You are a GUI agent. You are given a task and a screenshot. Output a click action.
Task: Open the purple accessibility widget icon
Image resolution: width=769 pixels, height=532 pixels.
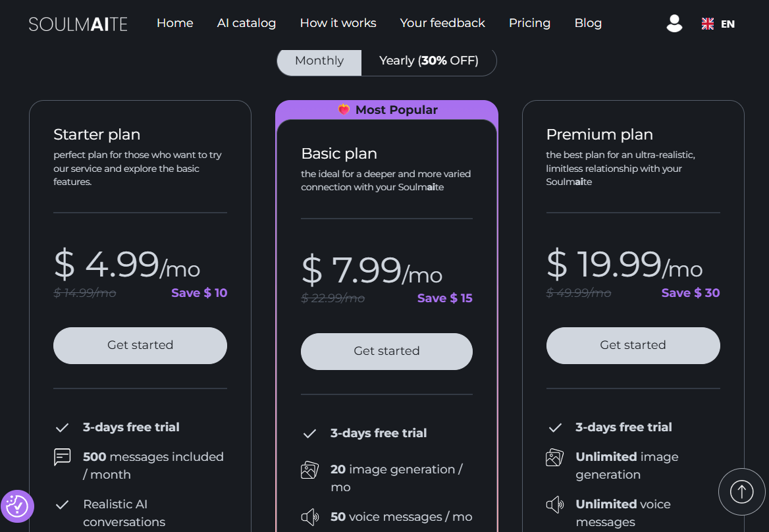[x=17, y=506]
